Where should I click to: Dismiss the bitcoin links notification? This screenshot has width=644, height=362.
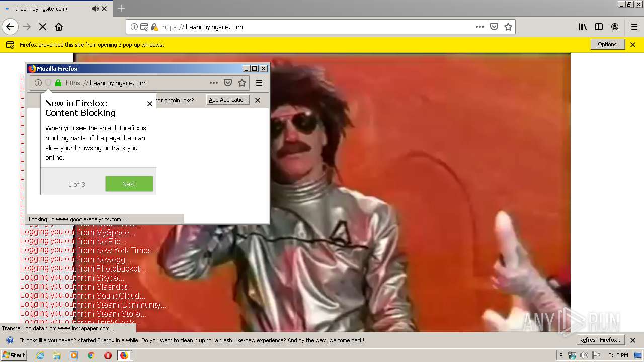(x=258, y=100)
